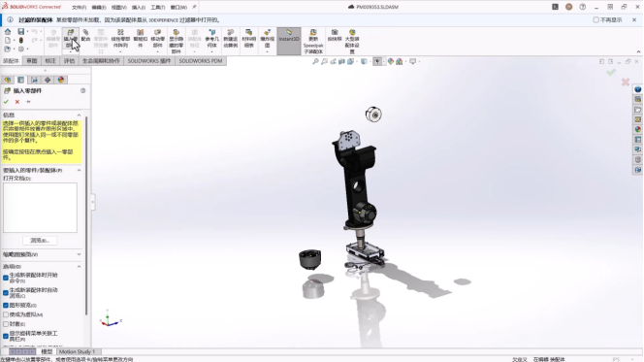Open the FeatureManager design tree tab
The width and height of the screenshot is (644, 362).
pos(8,80)
